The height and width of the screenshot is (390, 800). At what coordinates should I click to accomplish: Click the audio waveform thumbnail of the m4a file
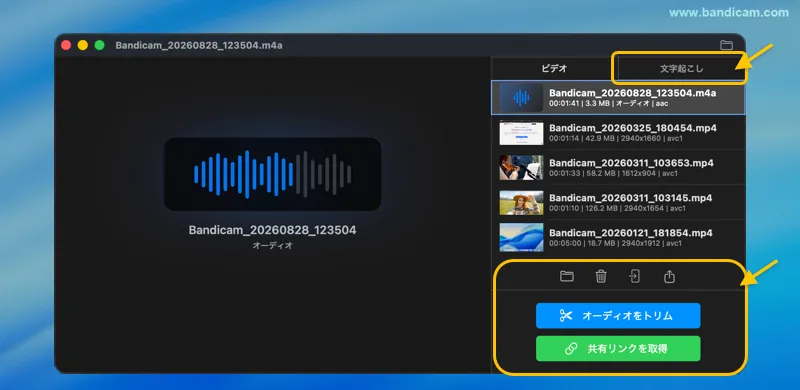pos(521,98)
